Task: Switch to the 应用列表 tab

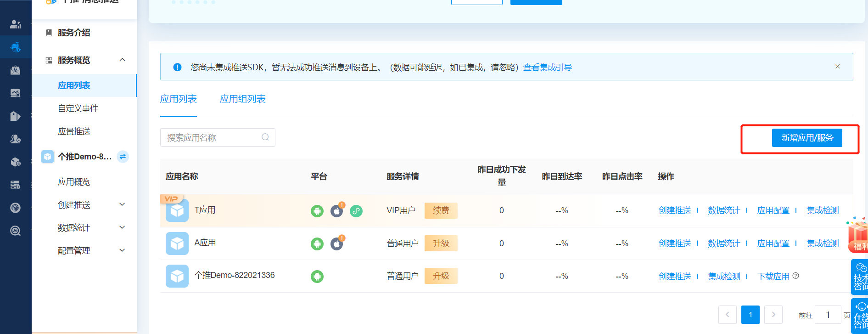Action: [x=178, y=99]
